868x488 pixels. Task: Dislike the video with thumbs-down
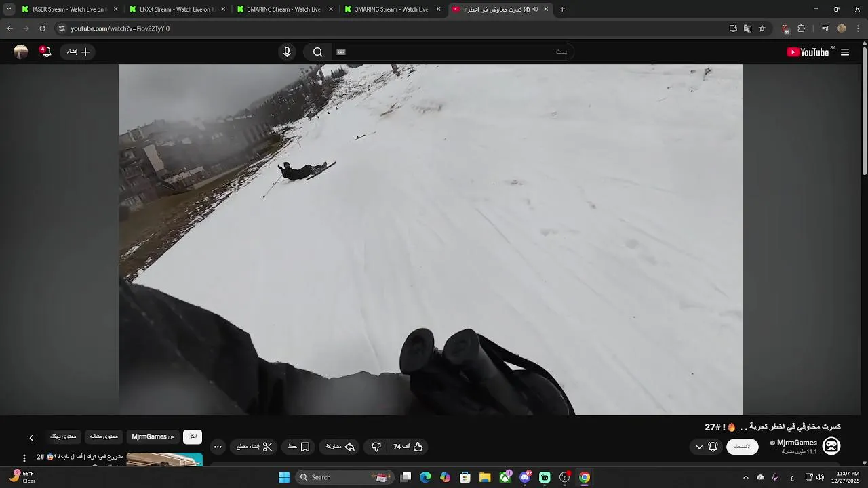pos(376,447)
